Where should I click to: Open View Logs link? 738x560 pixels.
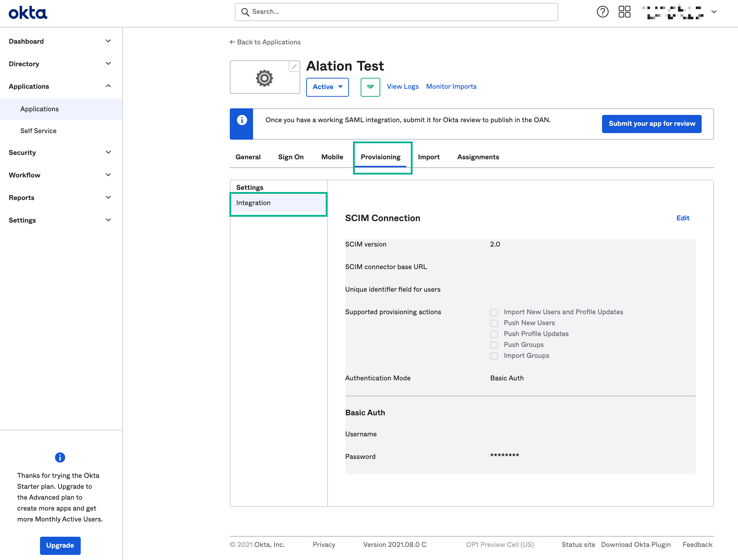click(402, 87)
